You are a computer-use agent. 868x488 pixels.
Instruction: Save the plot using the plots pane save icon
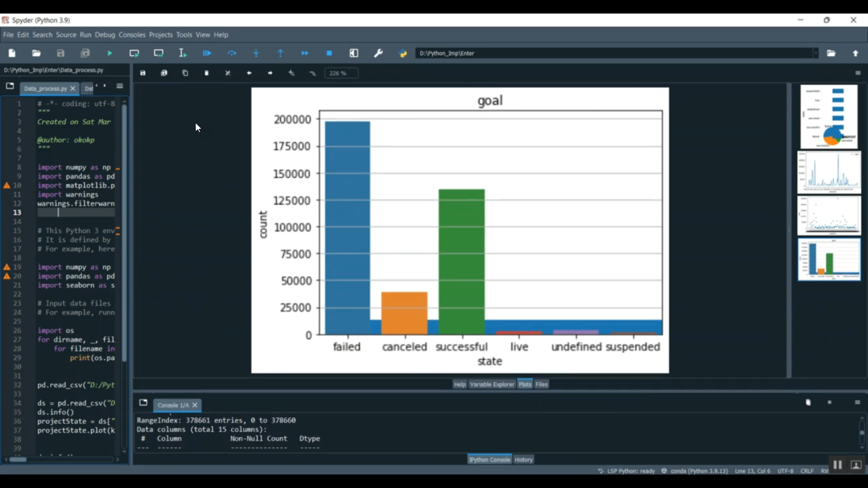coord(143,73)
